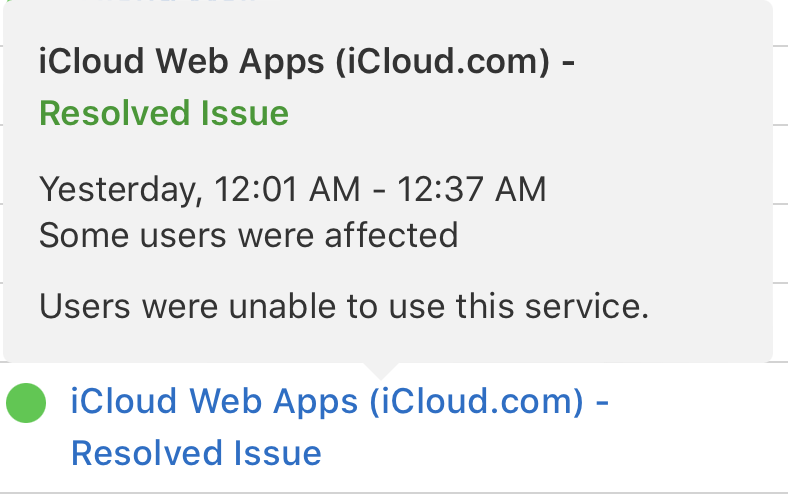
Task: Click the word "Apps" in the blue link
Action: click(x=317, y=402)
